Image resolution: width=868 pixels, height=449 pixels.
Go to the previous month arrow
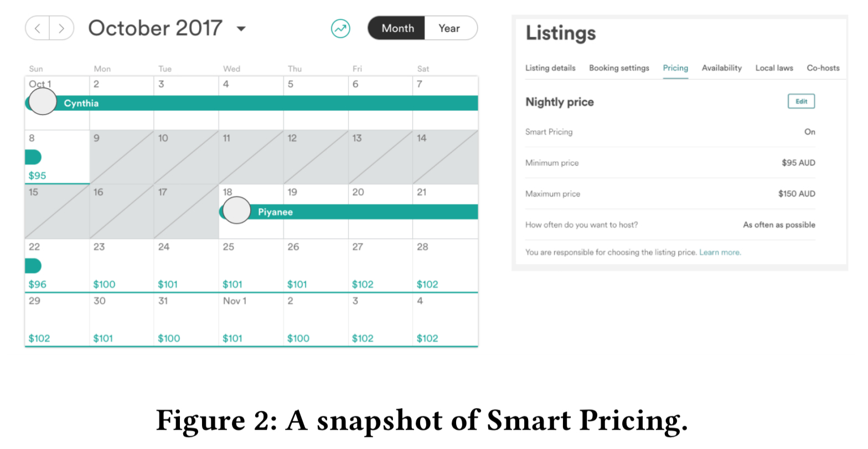(38, 28)
